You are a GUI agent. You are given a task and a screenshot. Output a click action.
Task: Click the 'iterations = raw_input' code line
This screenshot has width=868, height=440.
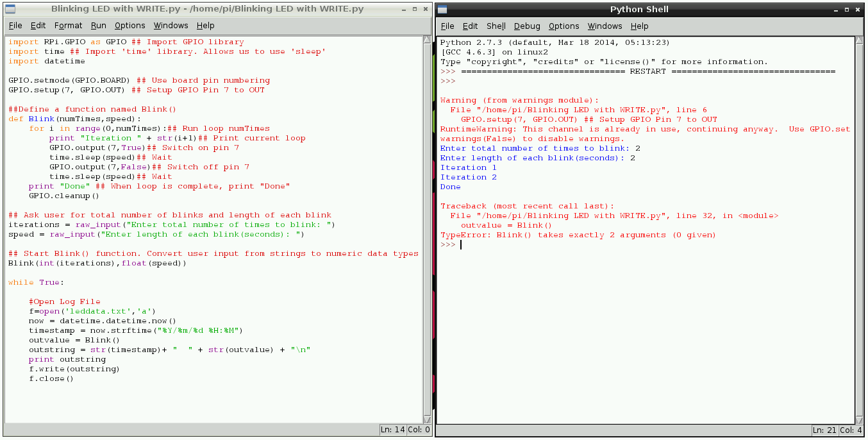coord(172,225)
